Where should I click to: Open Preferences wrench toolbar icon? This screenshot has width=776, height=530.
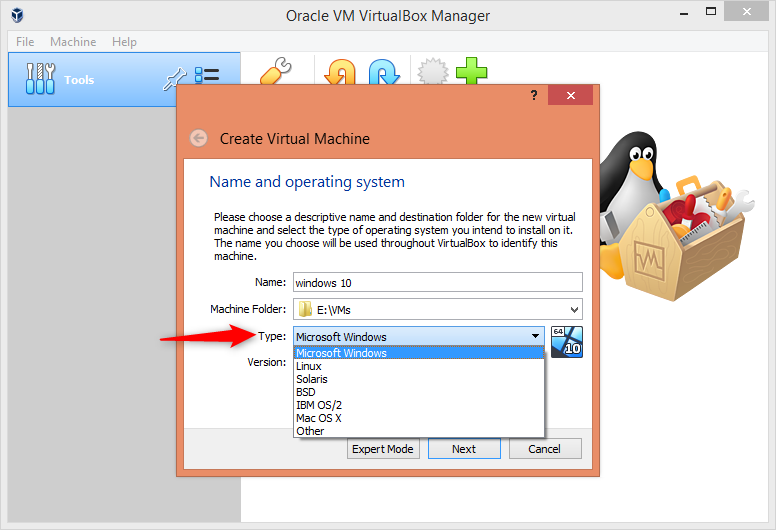(275, 71)
